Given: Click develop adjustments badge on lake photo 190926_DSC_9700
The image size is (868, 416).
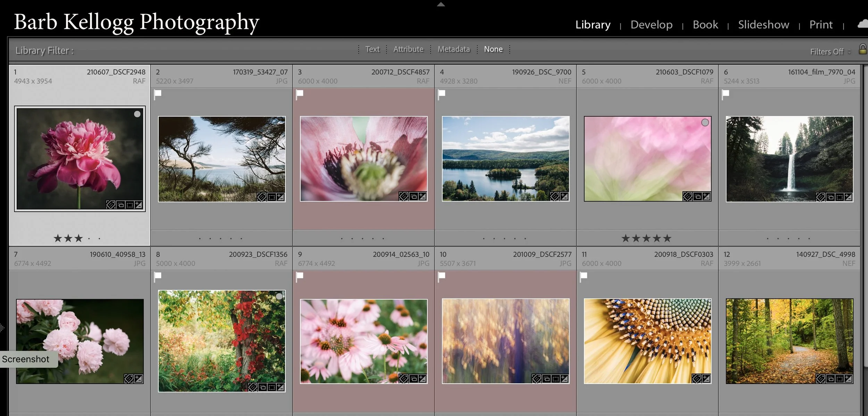Looking at the screenshot, I should 564,196.
